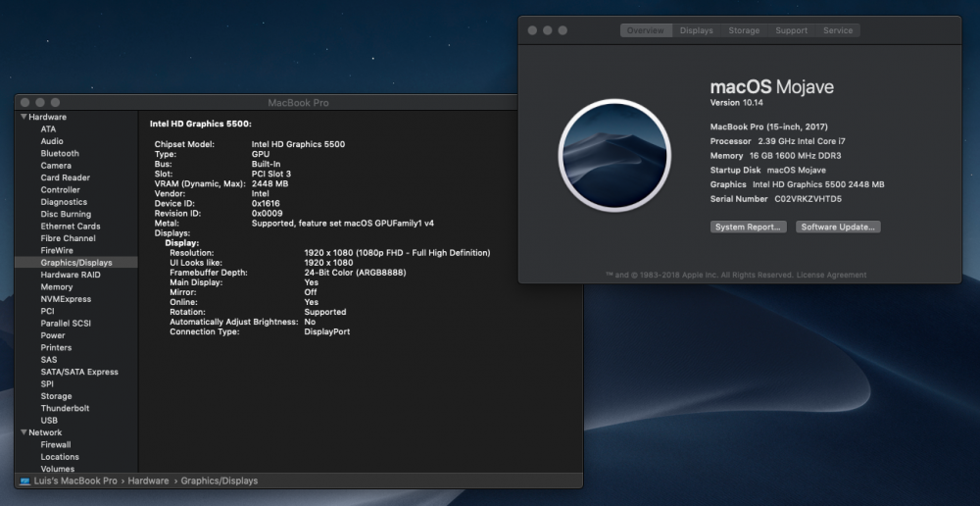Click the Intel HD Graphics 5500 heading
The width and height of the screenshot is (980, 506).
[201, 124]
